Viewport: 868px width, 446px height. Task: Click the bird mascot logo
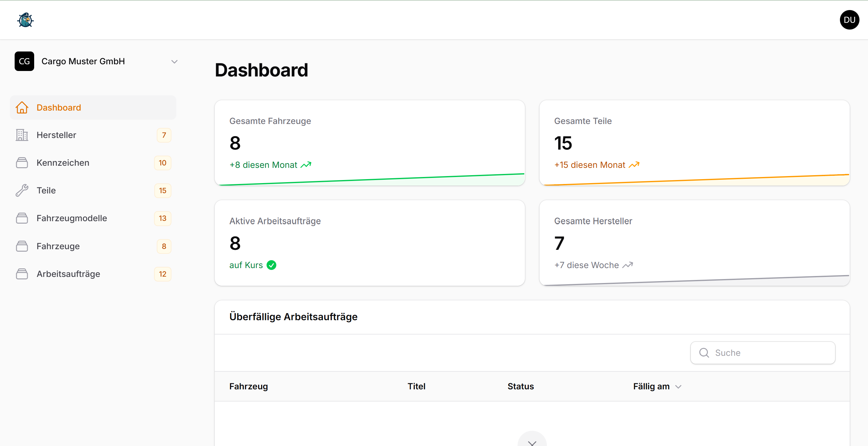click(x=25, y=20)
